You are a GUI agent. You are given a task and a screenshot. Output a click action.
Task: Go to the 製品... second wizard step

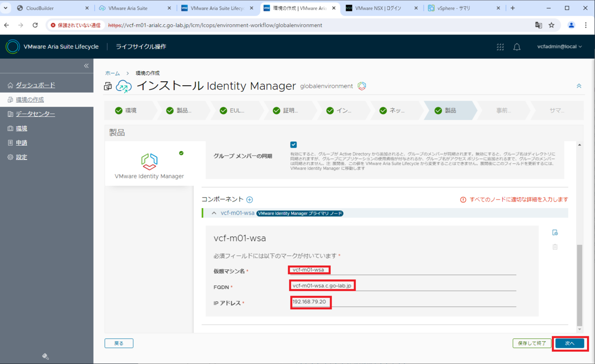coord(183,110)
